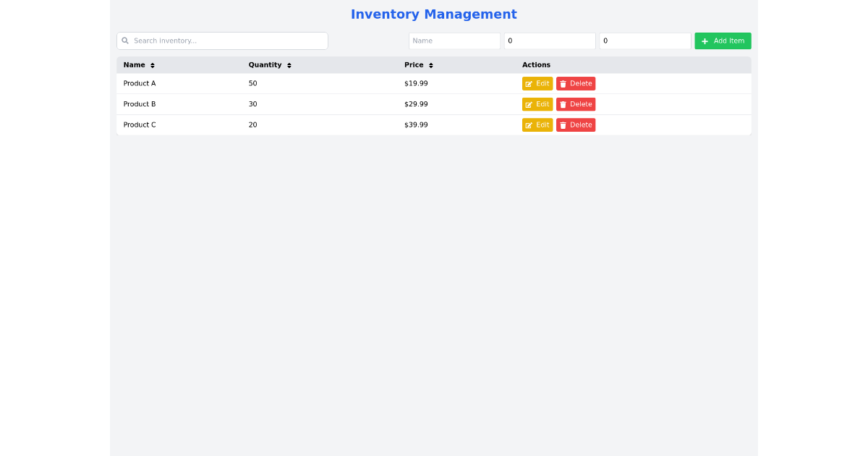Click the trash icon on Product C's Delete button

click(563, 124)
